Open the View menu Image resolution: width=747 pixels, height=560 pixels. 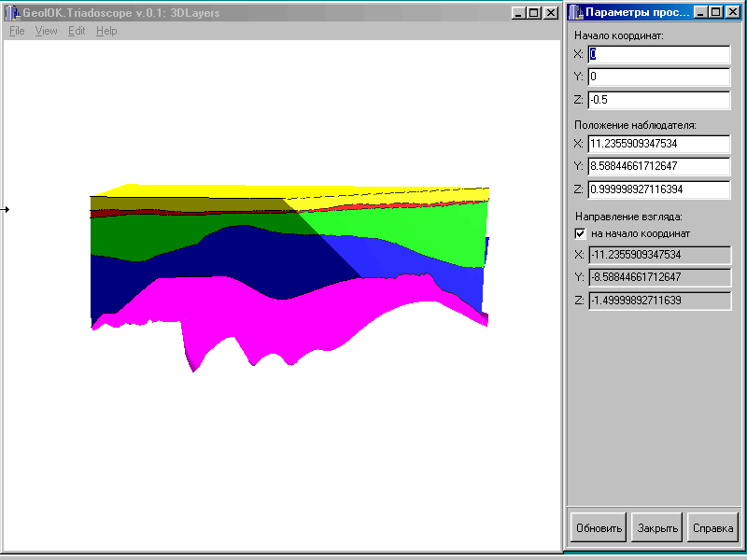[x=46, y=31]
